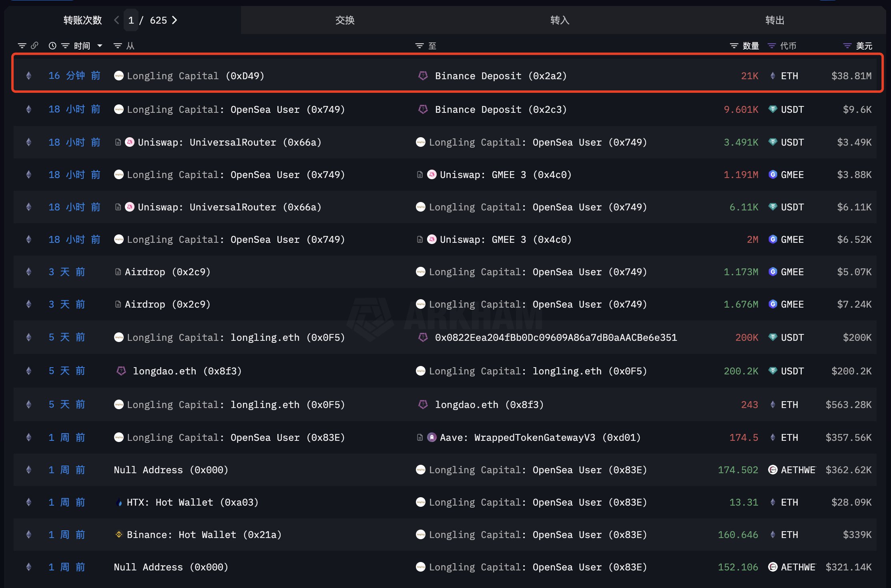Click page number 1 input field
Image resolution: width=891 pixels, height=588 pixels.
[131, 20]
